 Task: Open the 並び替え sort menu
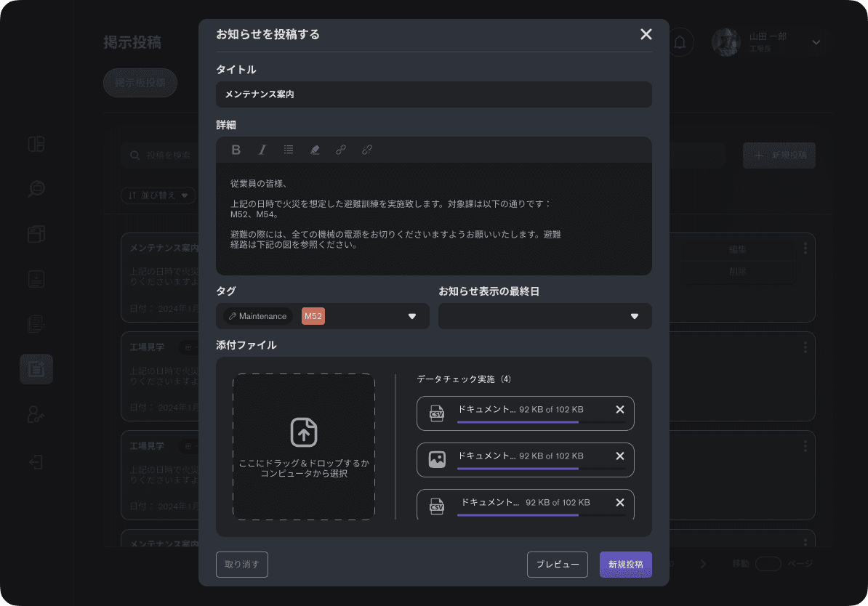point(158,195)
